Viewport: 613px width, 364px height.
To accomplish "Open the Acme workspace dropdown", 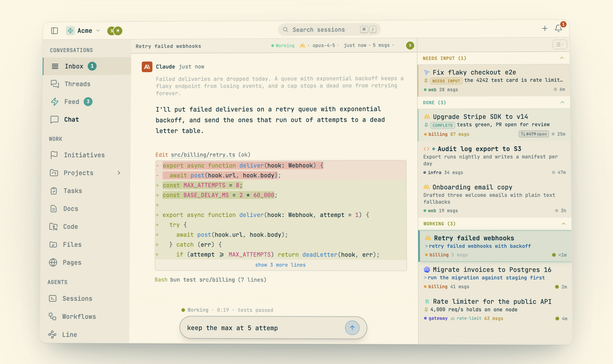I will (x=83, y=31).
